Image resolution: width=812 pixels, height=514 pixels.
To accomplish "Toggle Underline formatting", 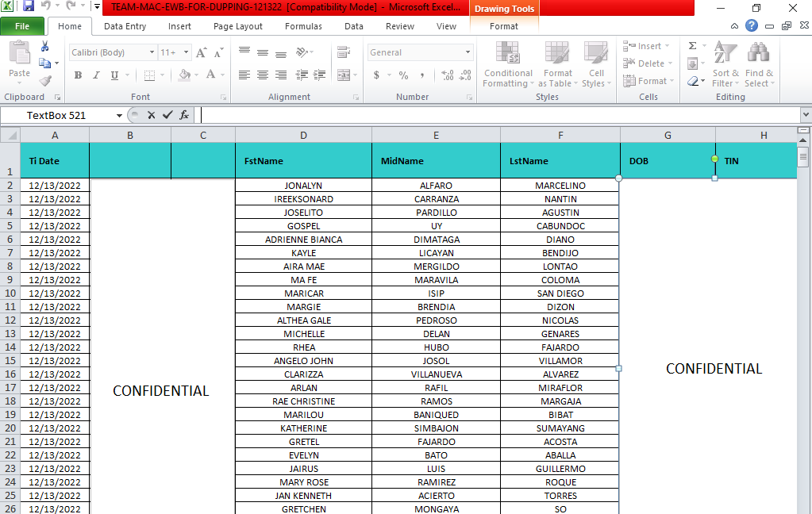I will click(114, 75).
